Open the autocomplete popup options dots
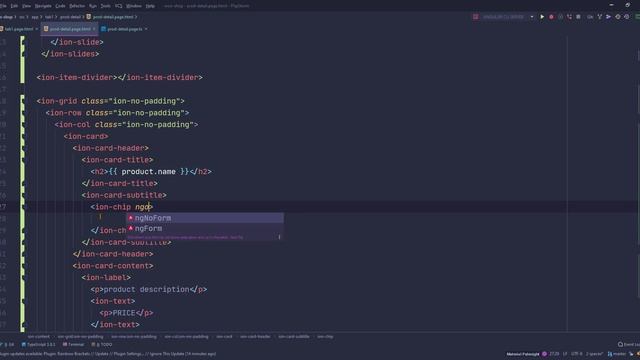 [x=279, y=237]
